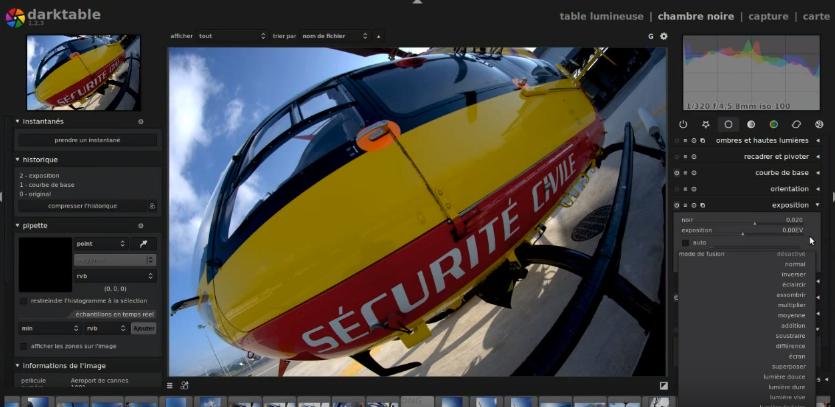Enable ombres et hautes lumières module
Viewport: 835px width, 407px height.
point(676,141)
